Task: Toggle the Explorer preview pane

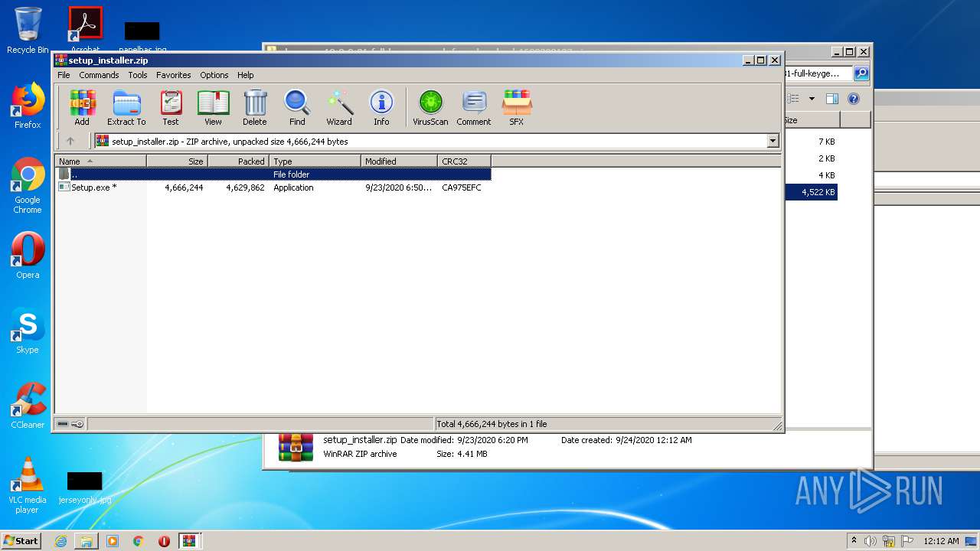Action: tap(832, 99)
